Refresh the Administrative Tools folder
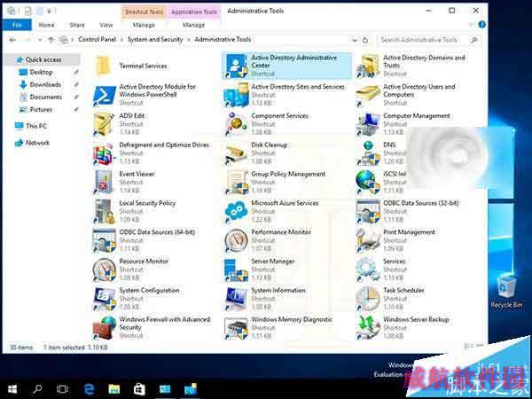Image resolution: width=532 pixels, height=399 pixels. [365, 40]
